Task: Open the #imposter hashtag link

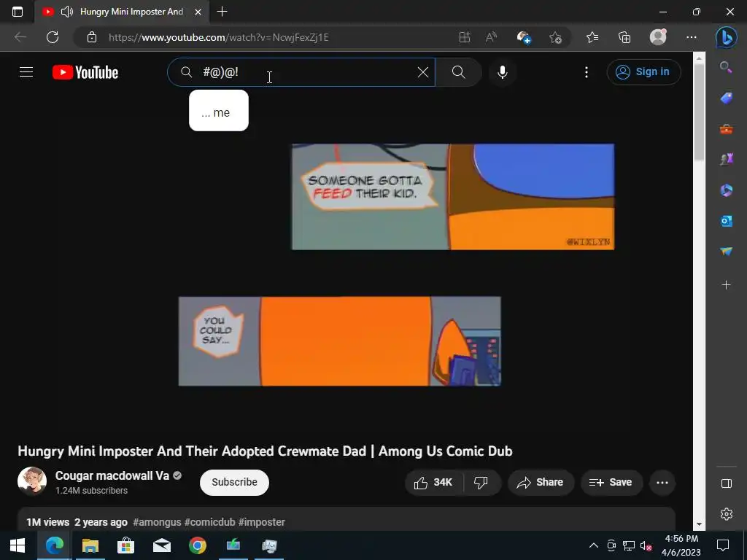Action: 262,522
